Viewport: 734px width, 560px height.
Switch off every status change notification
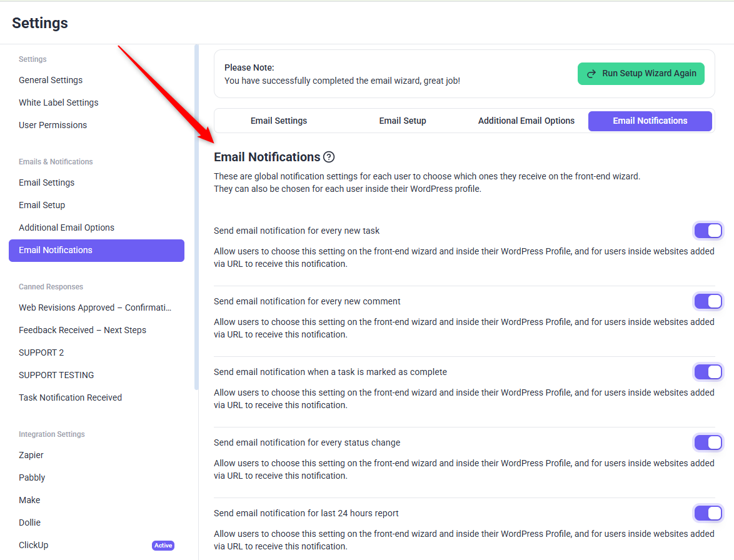click(x=708, y=442)
